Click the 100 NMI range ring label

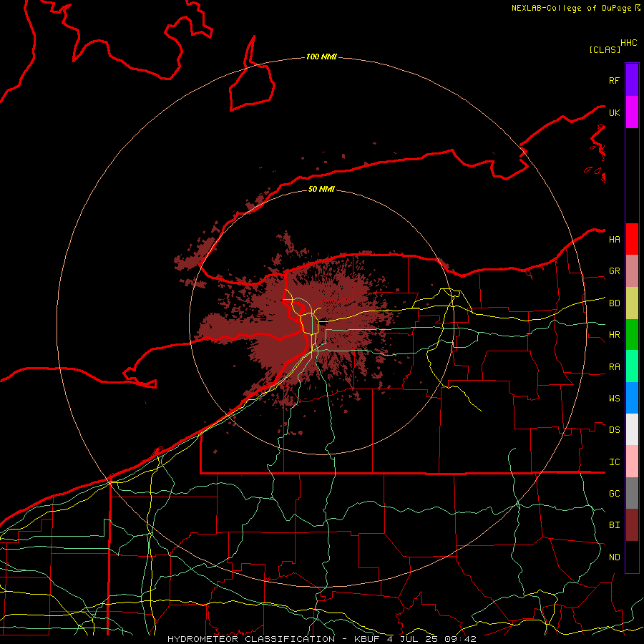(x=321, y=57)
